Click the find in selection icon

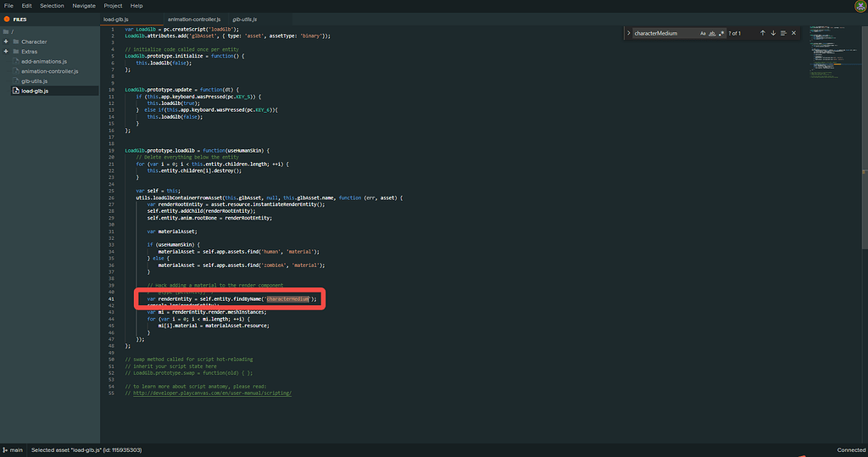783,33
